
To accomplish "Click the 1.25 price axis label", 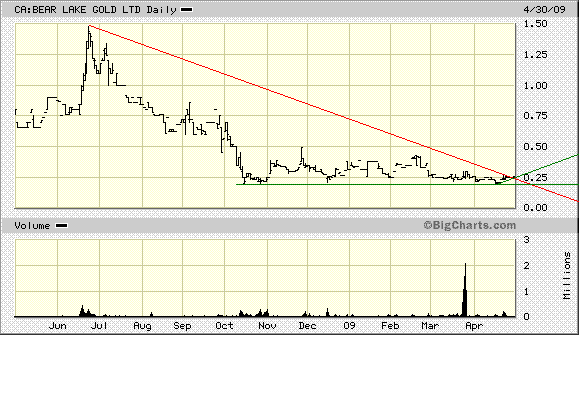I will point(535,55).
